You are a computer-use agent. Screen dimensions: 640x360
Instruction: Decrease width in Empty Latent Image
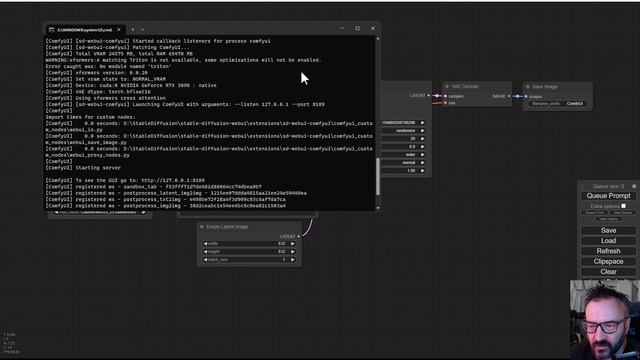[x=205, y=244]
